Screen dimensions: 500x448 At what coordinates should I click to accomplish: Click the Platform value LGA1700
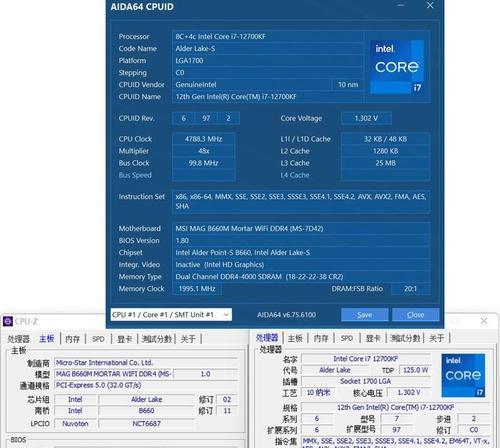[268, 61]
